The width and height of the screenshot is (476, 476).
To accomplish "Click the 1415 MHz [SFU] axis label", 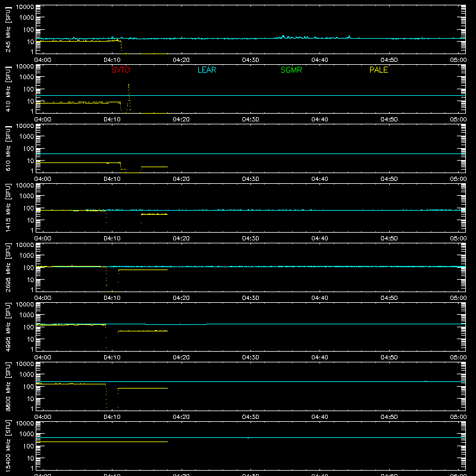I will [x=8, y=208].
